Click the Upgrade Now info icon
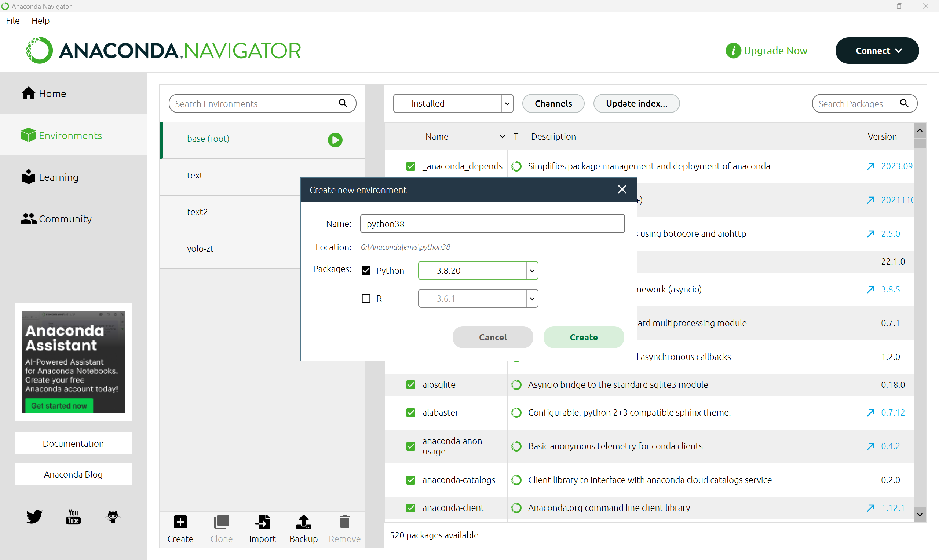 tap(733, 51)
